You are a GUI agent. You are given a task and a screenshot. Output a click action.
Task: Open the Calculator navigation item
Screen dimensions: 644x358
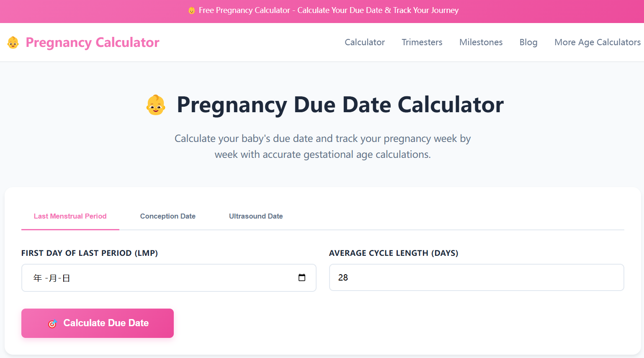(x=364, y=42)
